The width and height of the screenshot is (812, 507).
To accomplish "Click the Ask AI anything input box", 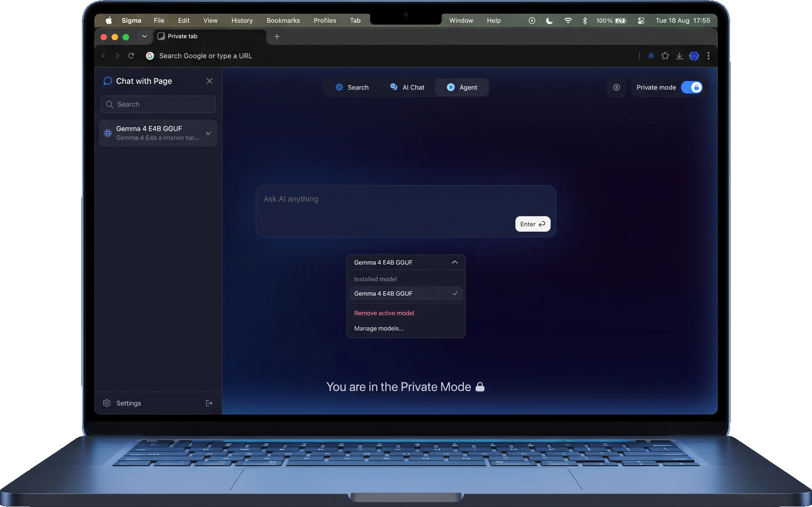I will point(406,211).
